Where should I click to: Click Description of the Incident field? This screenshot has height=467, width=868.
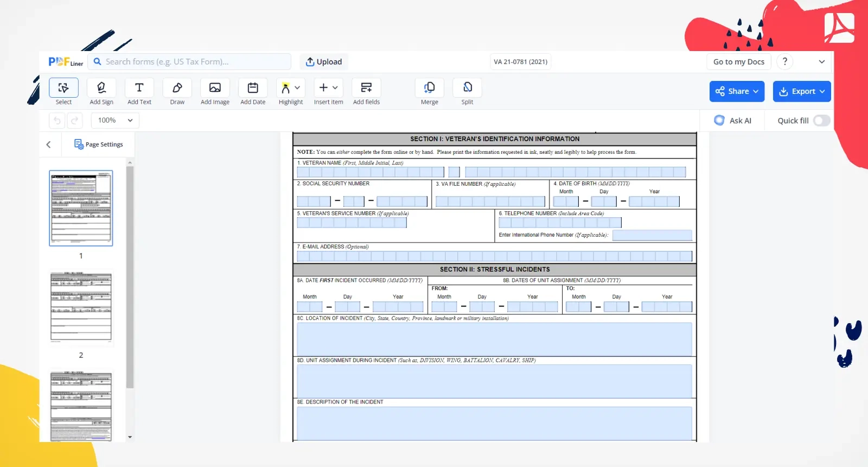(494, 423)
